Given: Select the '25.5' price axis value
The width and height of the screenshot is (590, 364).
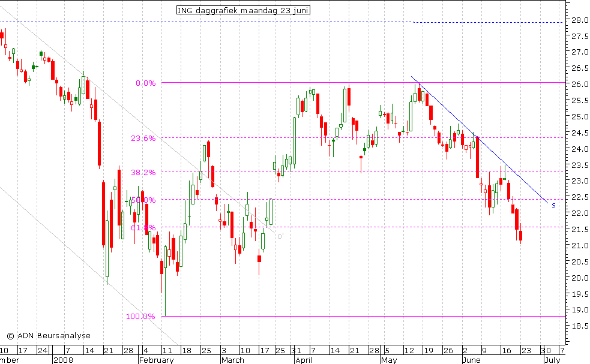Looking at the screenshot, I should click(580, 100).
